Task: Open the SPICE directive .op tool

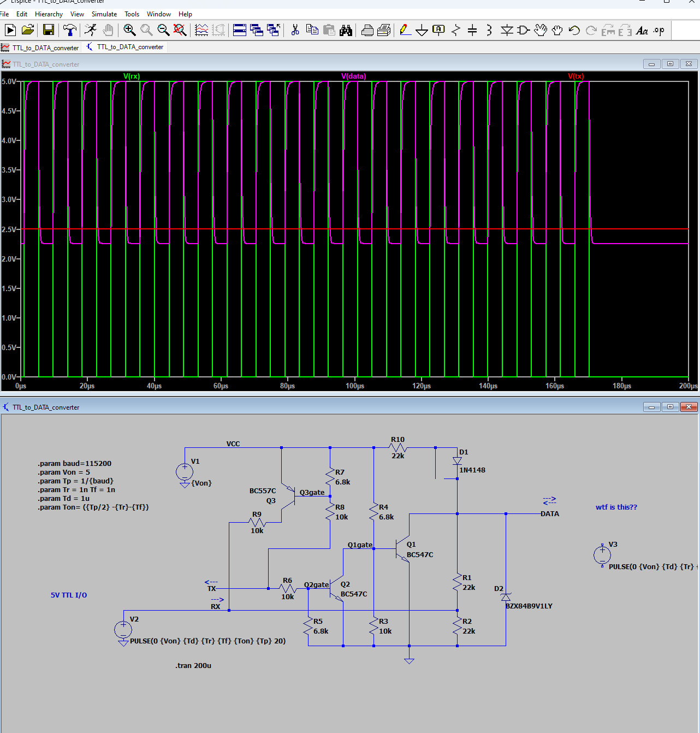Action: [659, 30]
